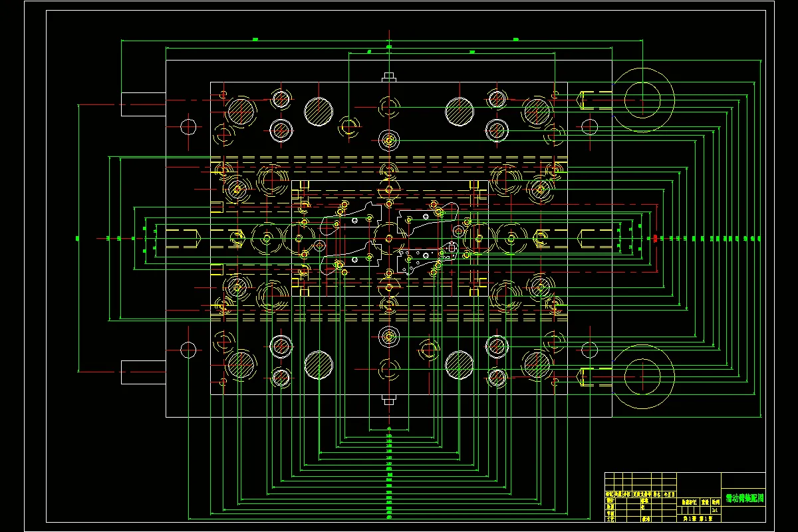Pick the large concentric circle at upper right
This screenshot has height=532, width=798.
click(x=643, y=101)
